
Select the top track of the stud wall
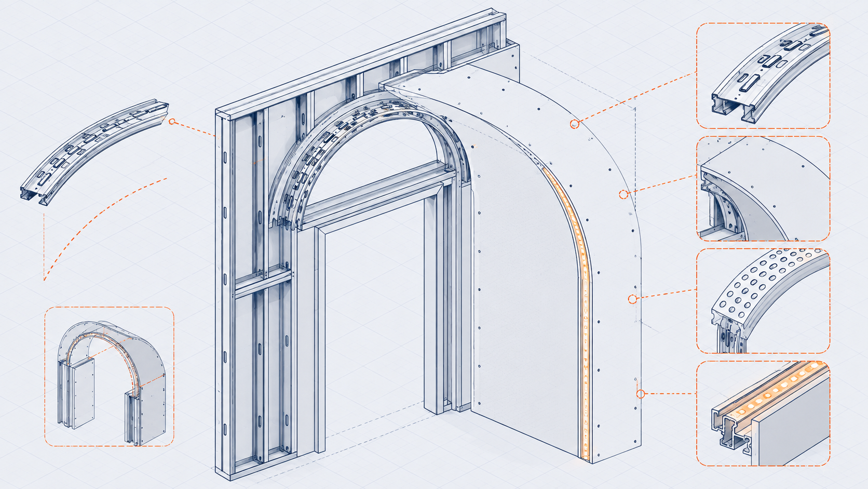tap(361, 61)
